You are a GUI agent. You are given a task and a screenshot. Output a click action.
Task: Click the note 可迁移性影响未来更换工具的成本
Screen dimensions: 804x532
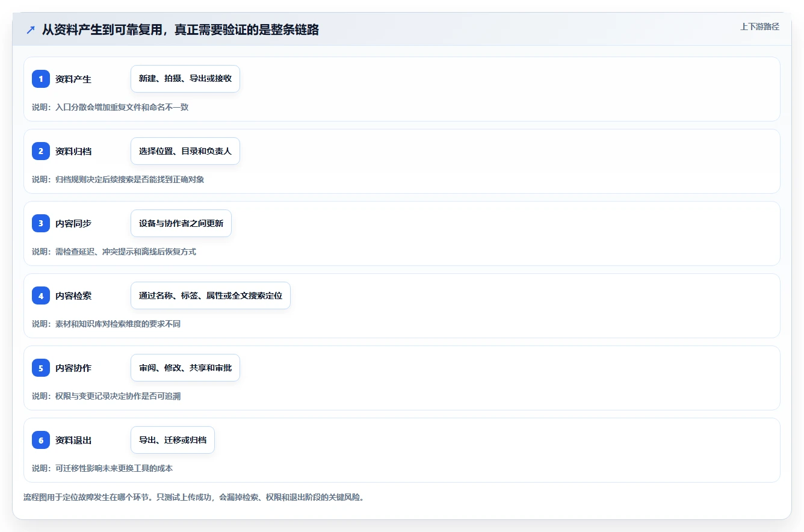(114, 468)
